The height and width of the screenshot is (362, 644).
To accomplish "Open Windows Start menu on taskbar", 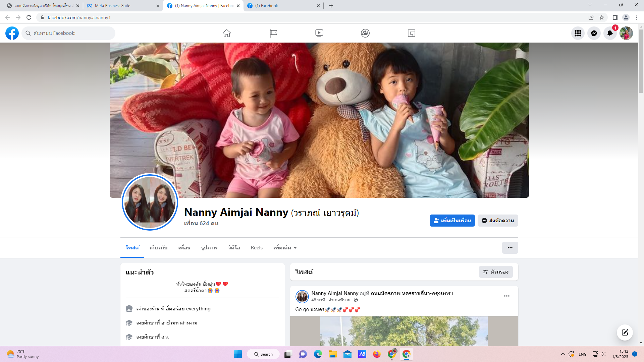I will [238, 354].
